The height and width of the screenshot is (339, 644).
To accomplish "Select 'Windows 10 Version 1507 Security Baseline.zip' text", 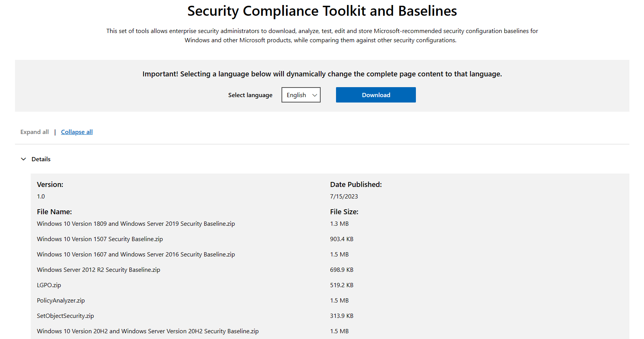I will tap(100, 239).
